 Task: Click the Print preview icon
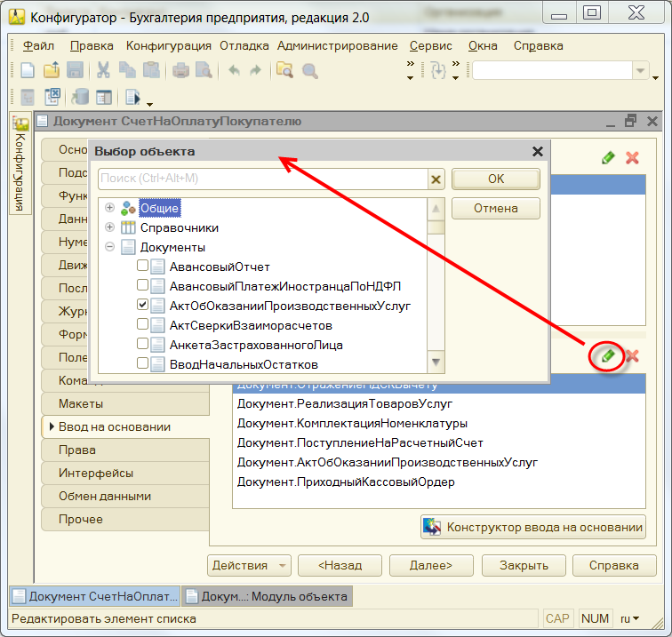click(204, 70)
